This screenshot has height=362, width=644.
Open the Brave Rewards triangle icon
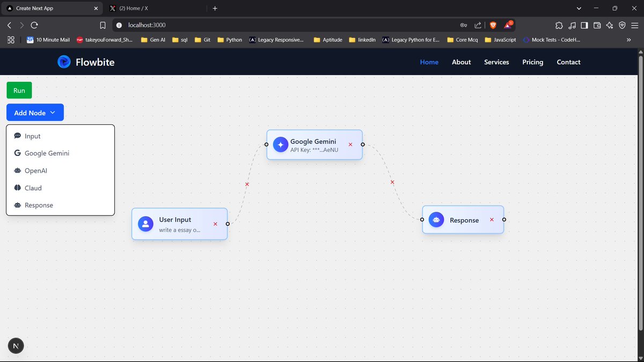508,25
